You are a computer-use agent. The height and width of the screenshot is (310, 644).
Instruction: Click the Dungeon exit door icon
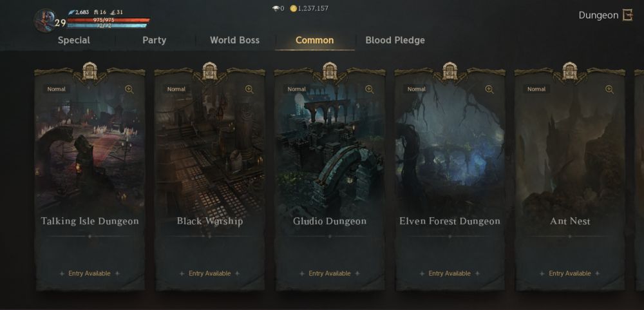pyautogui.click(x=627, y=15)
